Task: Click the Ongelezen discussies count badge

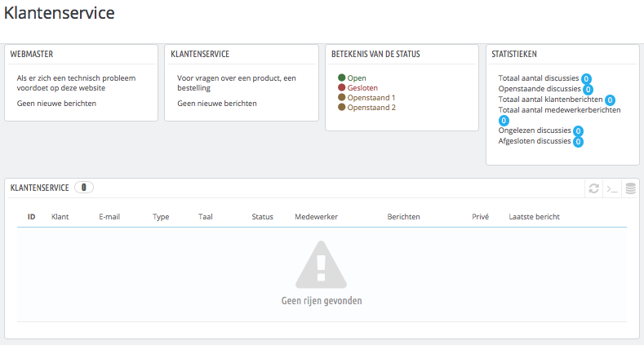Action: click(578, 130)
